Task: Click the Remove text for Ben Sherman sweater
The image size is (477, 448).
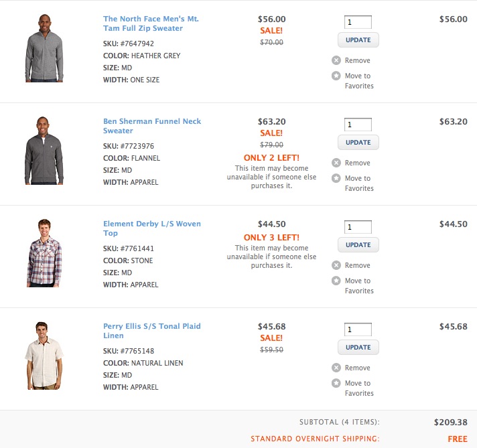Action: click(x=358, y=163)
